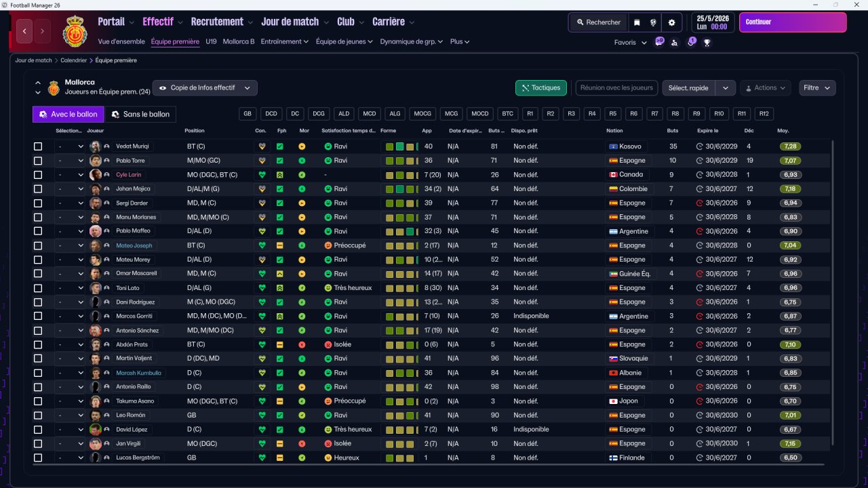This screenshot has height=488, width=868.
Task: Go back with the left arrow
Action: click(25, 30)
